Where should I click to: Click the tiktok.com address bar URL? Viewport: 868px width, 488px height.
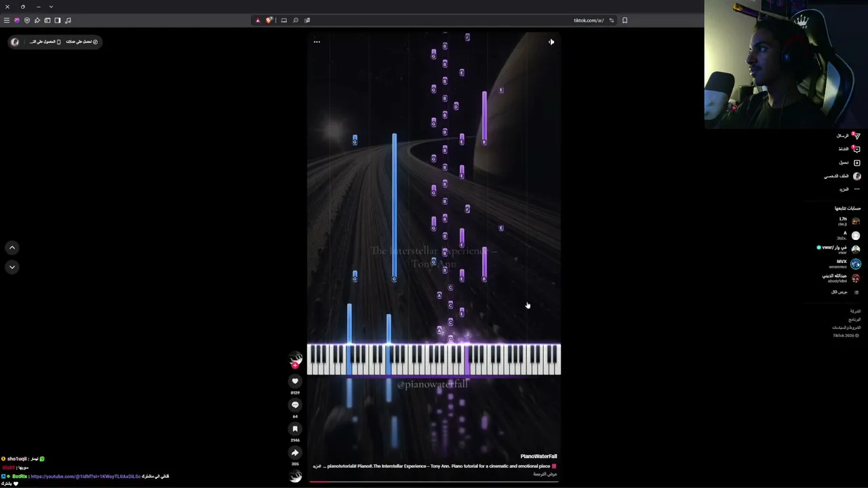coord(589,20)
